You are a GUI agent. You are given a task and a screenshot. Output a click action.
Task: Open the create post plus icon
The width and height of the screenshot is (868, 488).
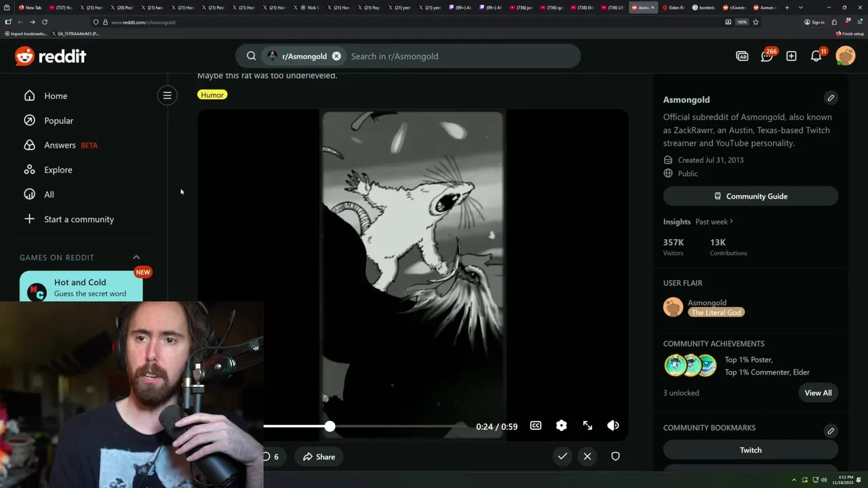tap(791, 56)
